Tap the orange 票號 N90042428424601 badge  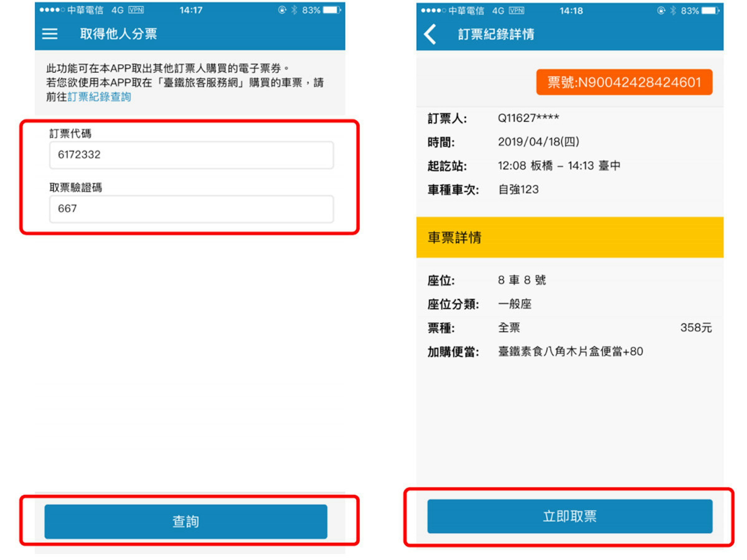click(624, 82)
